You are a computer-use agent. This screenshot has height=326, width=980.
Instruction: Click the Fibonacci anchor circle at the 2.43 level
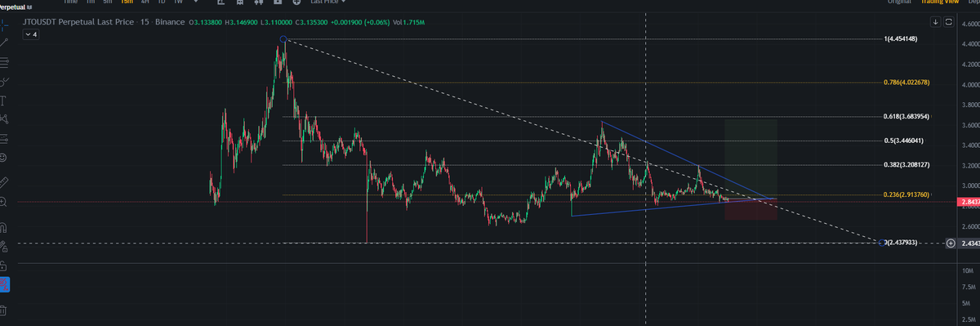pyautogui.click(x=881, y=243)
